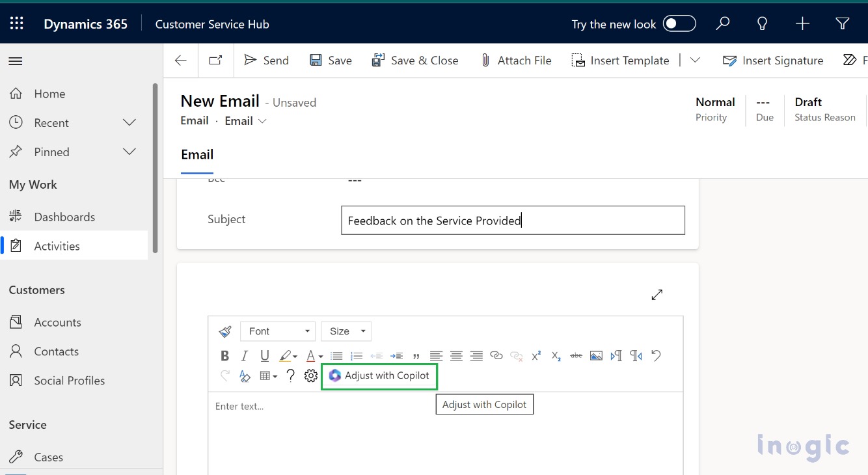The image size is (868, 475).
Task: Insert a numbered list
Action: pyautogui.click(x=357, y=356)
